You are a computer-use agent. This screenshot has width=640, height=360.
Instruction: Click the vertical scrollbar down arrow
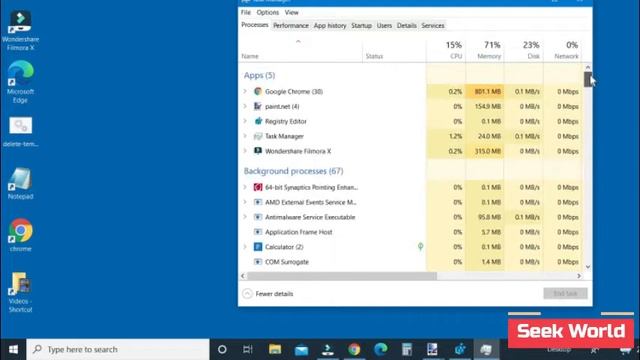[x=588, y=267]
